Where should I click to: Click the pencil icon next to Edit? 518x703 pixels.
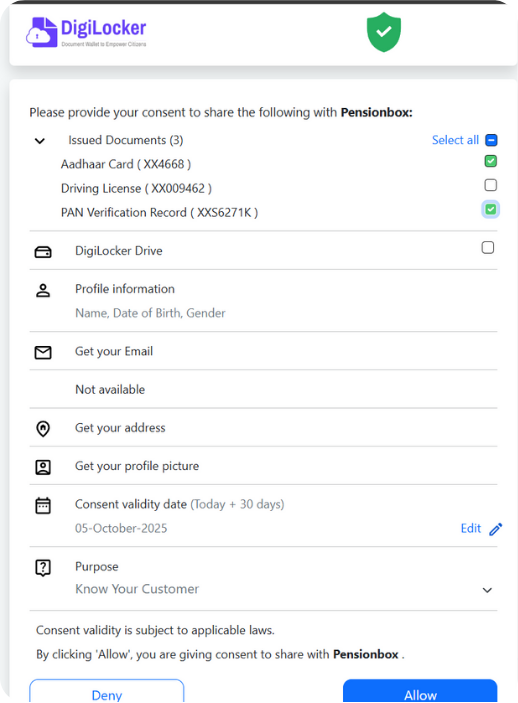coord(496,529)
